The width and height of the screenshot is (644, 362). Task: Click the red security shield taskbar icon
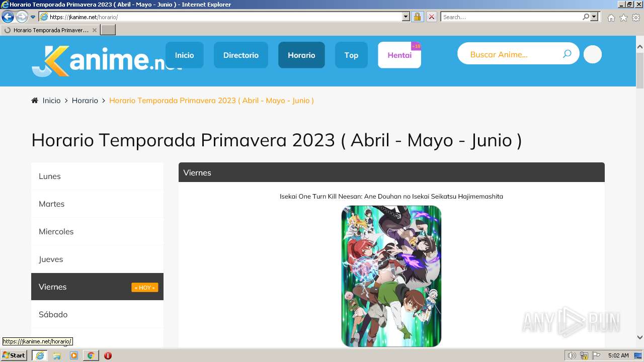click(108, 355)
